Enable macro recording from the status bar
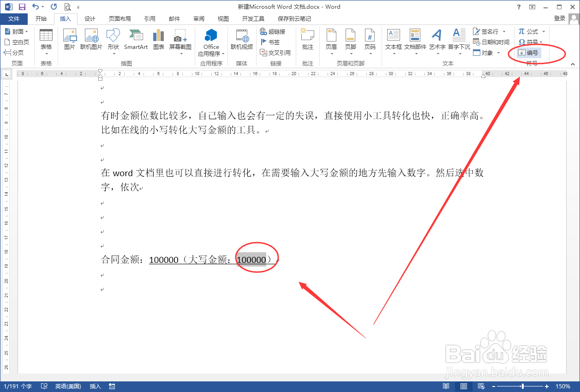Image resolution: width=580 pixels, height=392 pixels. tap(112, 386)
